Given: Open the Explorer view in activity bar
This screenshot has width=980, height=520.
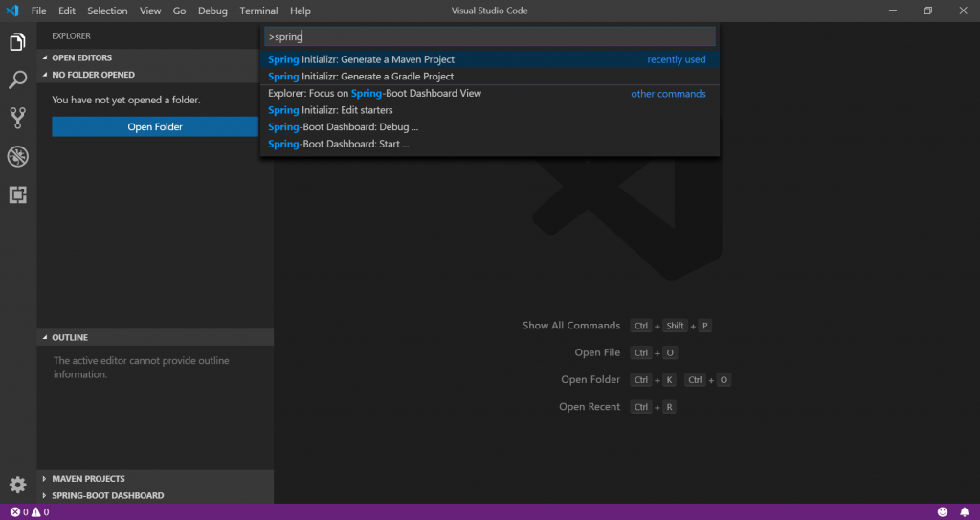Looking at the screenshot, I should click(17, 42).
